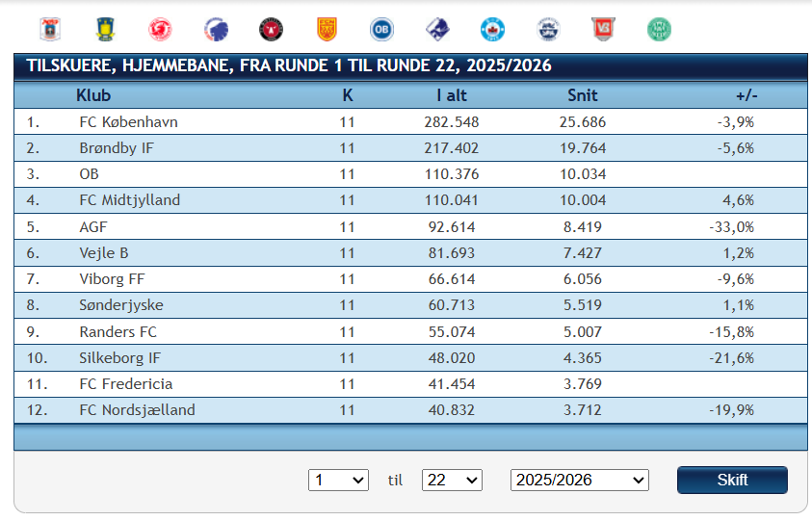Select Vejle B in the table
The height and width of the screenshot is (521, 812).
[104, 253]
